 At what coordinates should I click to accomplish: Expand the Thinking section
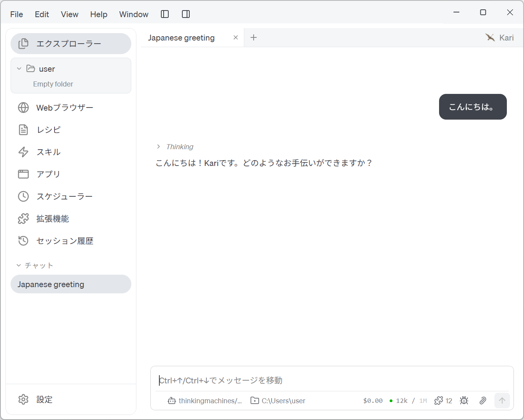(x=175, y=146)
